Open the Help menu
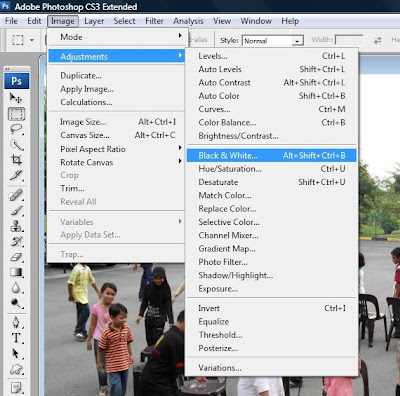The image size is (400, 396). [290, 21]
